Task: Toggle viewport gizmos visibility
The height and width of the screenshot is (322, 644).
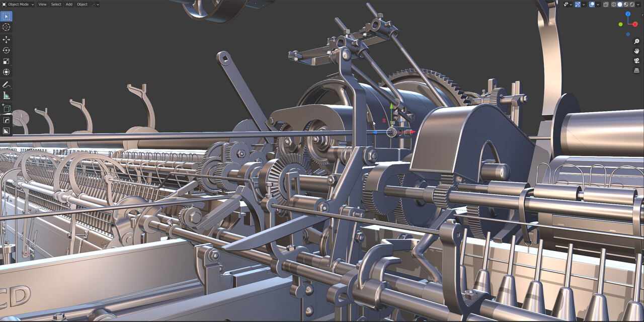Action: [x=578, y=5]
